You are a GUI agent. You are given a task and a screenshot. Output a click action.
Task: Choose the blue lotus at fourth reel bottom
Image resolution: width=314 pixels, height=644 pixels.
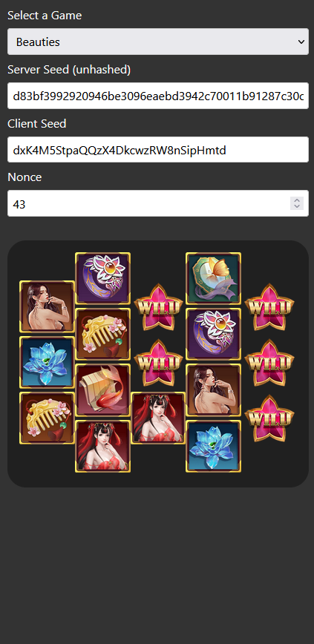tap(213, 446)
